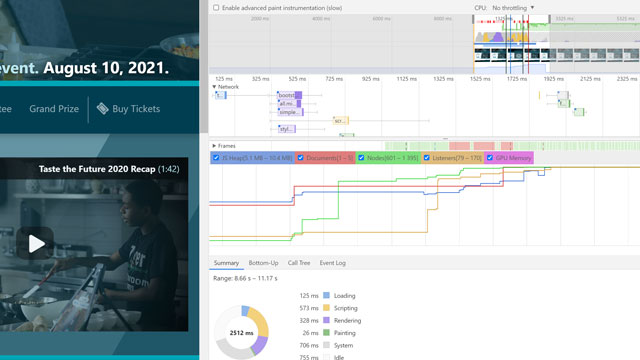Select the scr... network request bar
Viewport: 640px width, 360px height.
341,121
